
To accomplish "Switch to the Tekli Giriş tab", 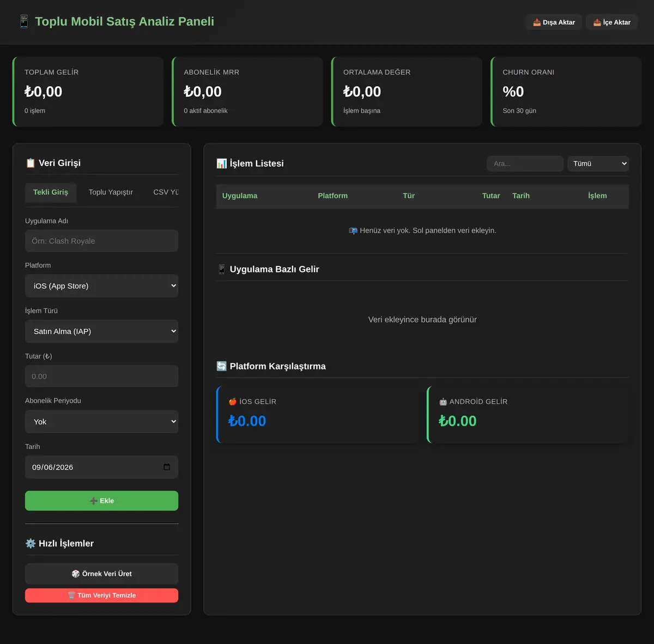I will pos(51,192).
